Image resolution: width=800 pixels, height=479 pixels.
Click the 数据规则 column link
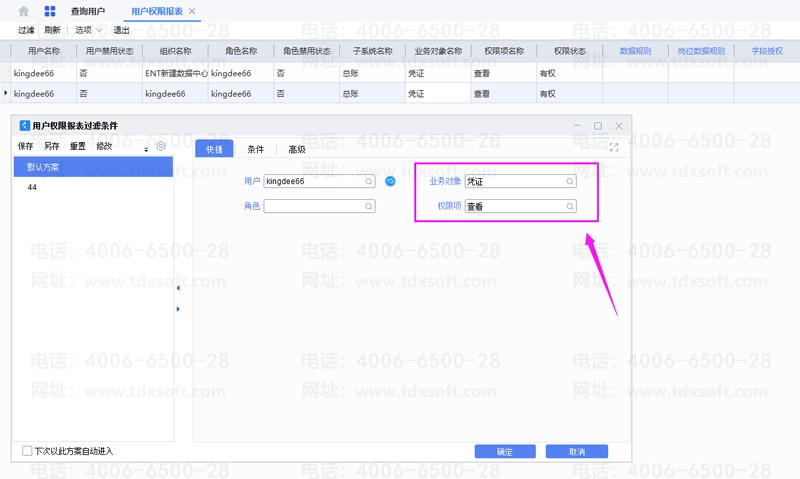pyautogui.click(x=636, y=50)
